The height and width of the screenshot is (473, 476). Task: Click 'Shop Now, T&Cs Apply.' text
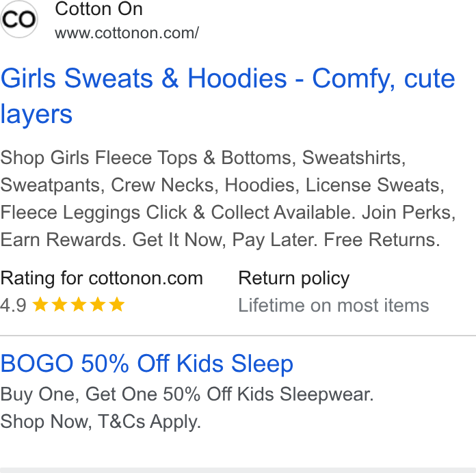point(101,422)
